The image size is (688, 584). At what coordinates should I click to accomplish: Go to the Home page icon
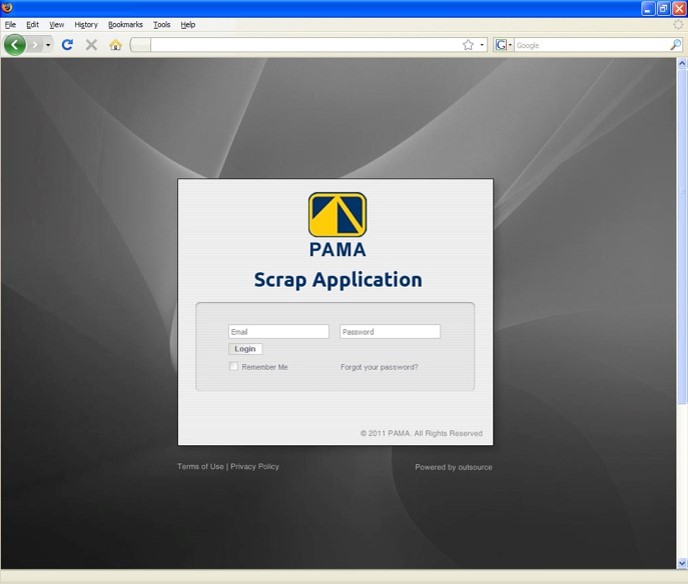[x=115, y=45]
